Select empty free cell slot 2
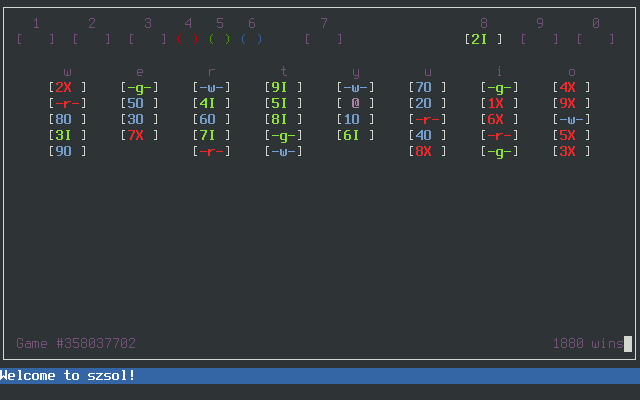This screenshot has width=640, height=400. click(92, 39)
